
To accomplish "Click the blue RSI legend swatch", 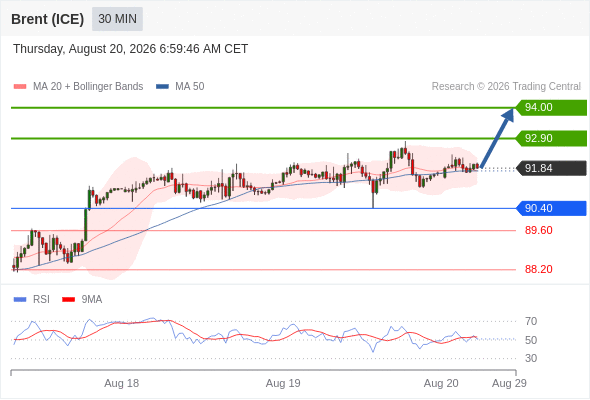I will point(20,300).
